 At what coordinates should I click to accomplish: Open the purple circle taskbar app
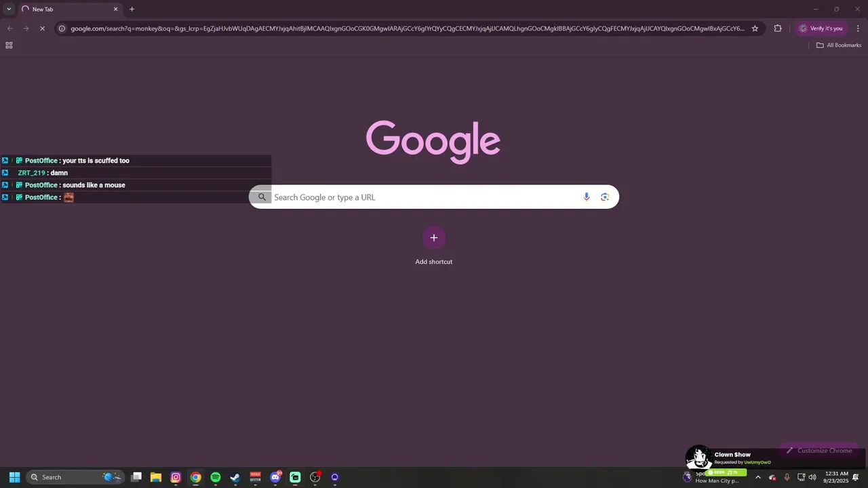[x=335, y=477]
